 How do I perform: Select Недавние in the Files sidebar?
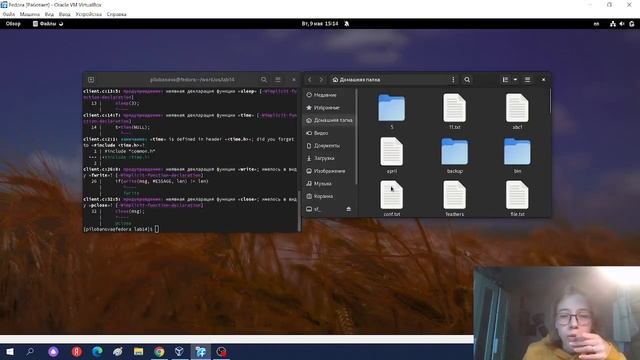(x=329, y=95)
